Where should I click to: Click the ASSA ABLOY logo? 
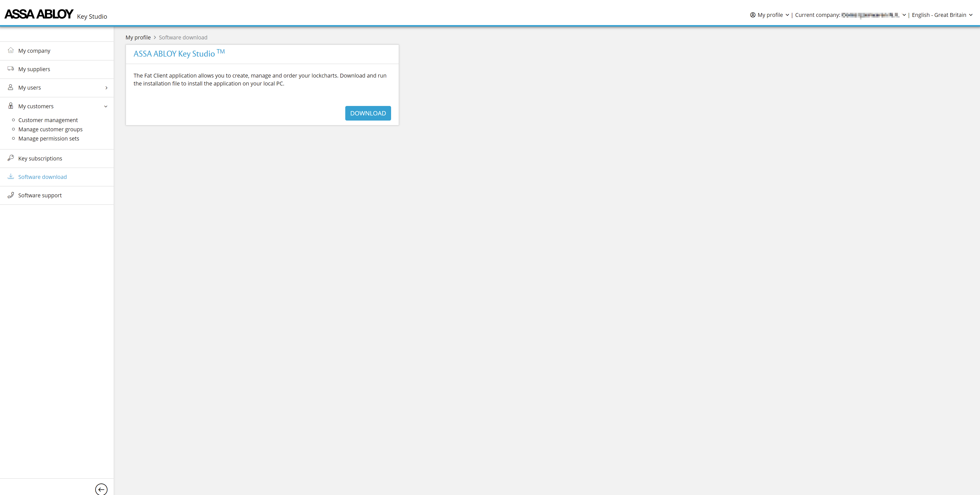39,14
